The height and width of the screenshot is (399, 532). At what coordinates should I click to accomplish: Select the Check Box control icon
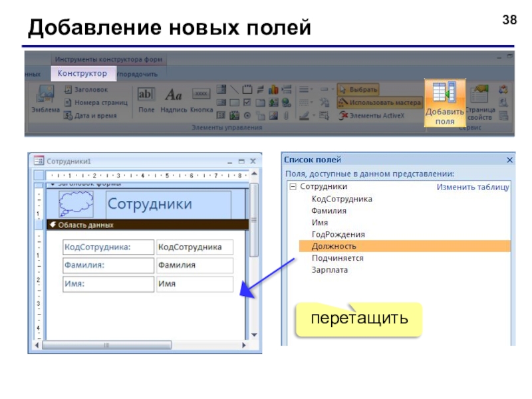[x=247, y=102]
